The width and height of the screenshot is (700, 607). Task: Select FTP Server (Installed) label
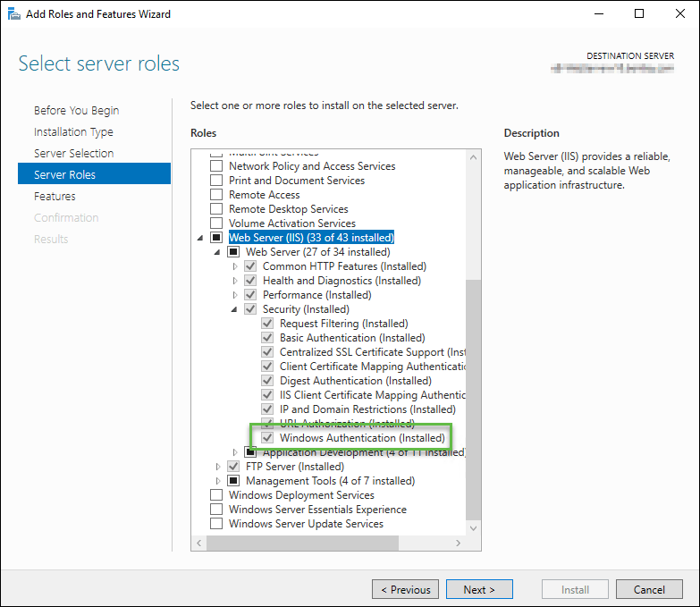pos(295,467)
